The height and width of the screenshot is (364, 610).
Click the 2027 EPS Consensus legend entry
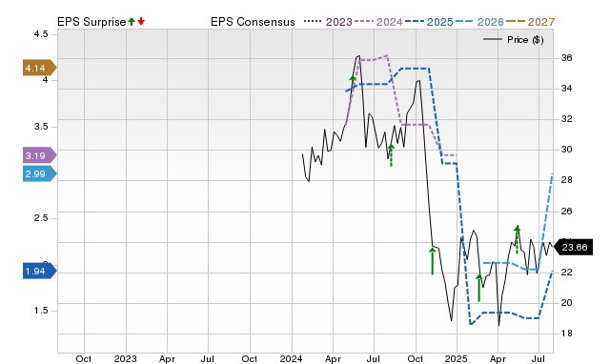tap(530, 22)
